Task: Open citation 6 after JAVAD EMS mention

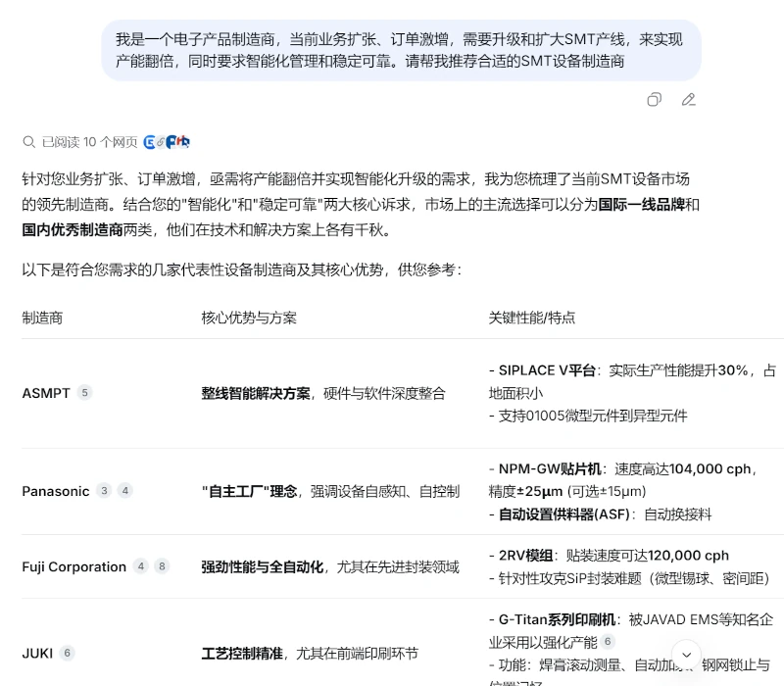Action: [x=609, y=640]
